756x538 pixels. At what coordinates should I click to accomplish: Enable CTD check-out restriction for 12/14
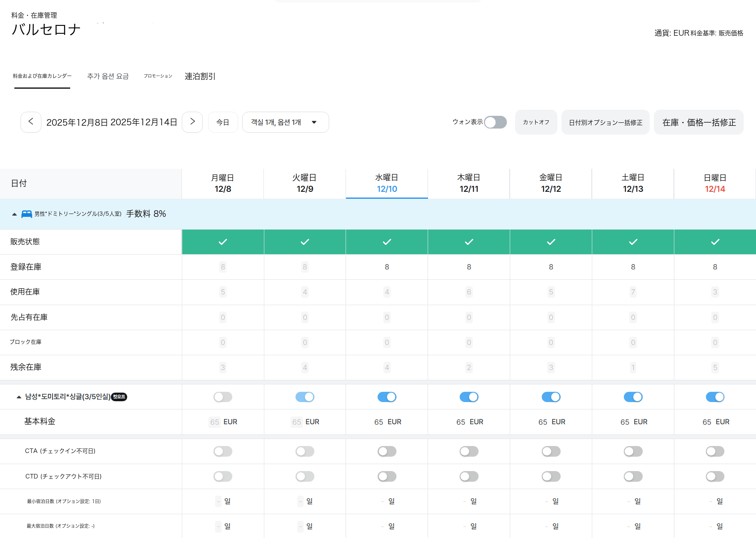[715, 476]
